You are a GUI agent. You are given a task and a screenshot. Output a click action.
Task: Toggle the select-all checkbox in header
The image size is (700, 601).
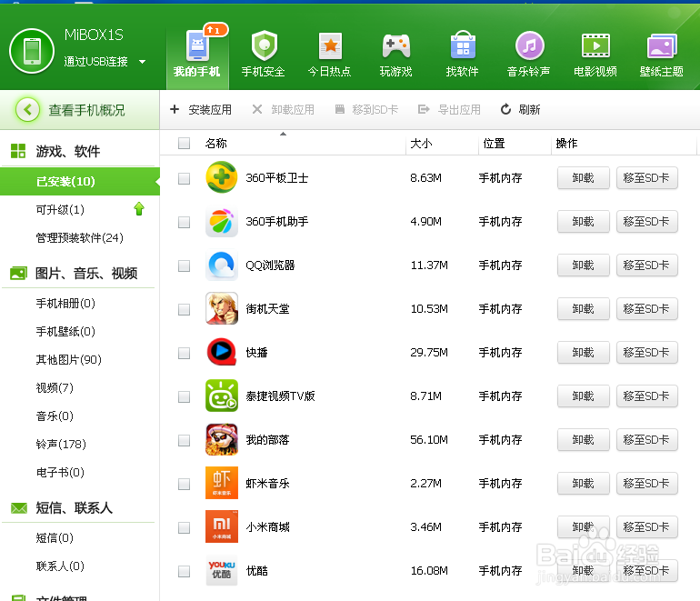click(x=184, y=143)
